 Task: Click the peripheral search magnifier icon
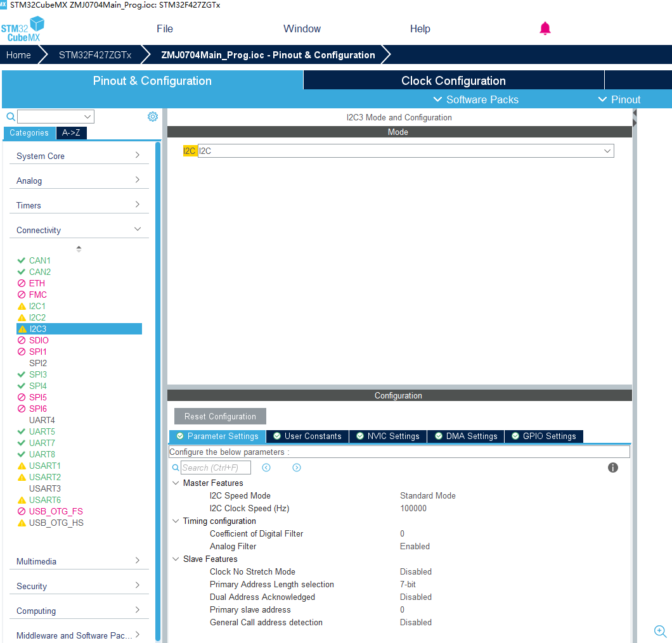coord(11,117)
